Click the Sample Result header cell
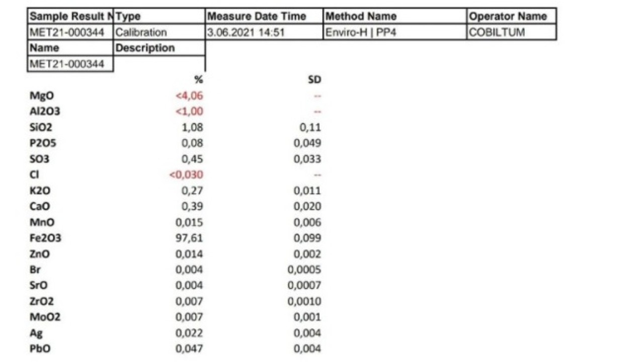Viewport: 644px width, 362px height. point(70,16)
